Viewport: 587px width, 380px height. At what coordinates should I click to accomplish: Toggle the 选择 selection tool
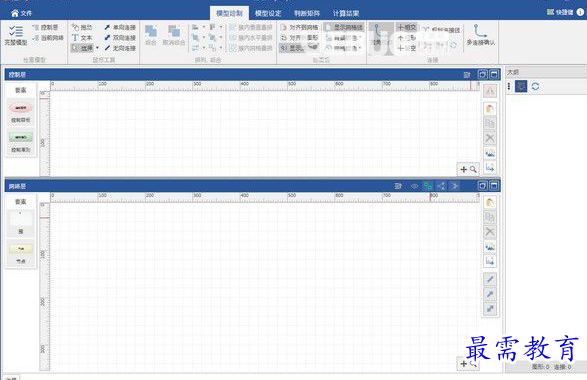coord(83,48)
